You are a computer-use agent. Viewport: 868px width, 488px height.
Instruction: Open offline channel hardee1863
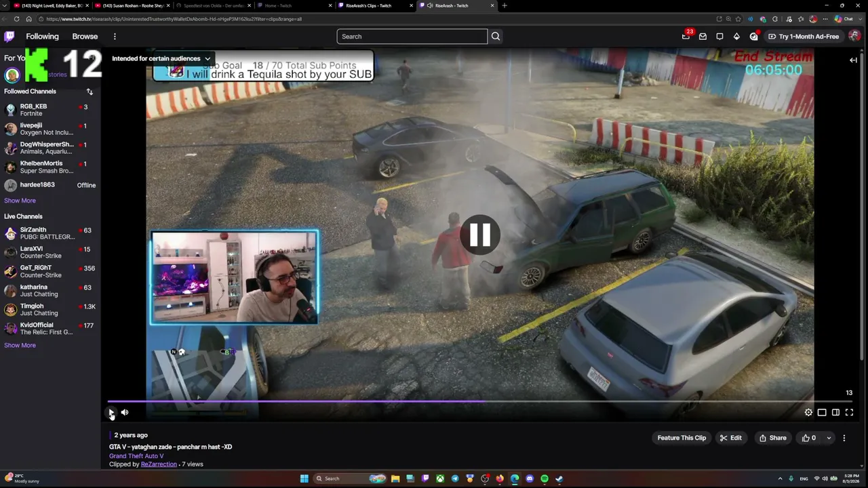[50, 185]
